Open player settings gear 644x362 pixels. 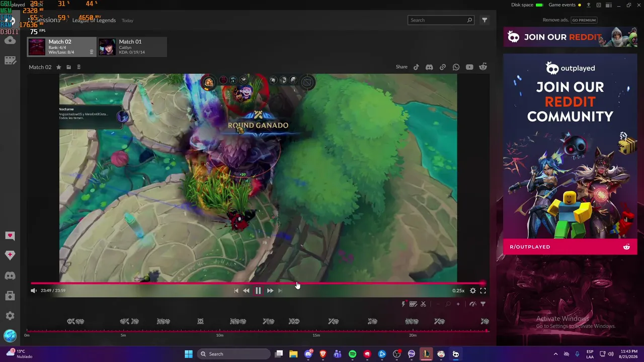point(473,291)
